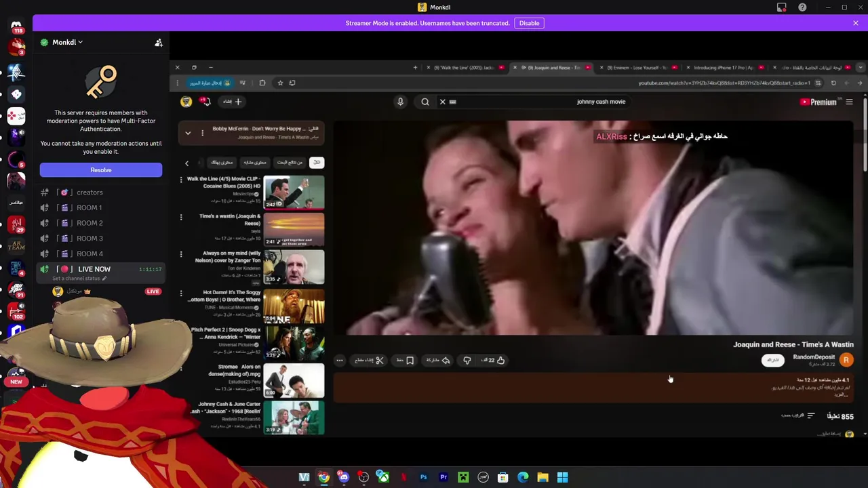This screenshot has height=488, width=868.
Task: Create a clip with the scissors button
Action: click(x=370, y=361)
